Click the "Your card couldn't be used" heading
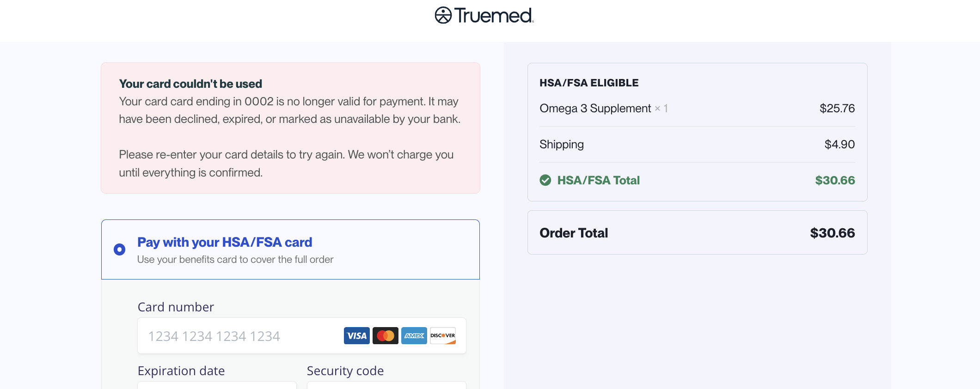 (190, 84)
